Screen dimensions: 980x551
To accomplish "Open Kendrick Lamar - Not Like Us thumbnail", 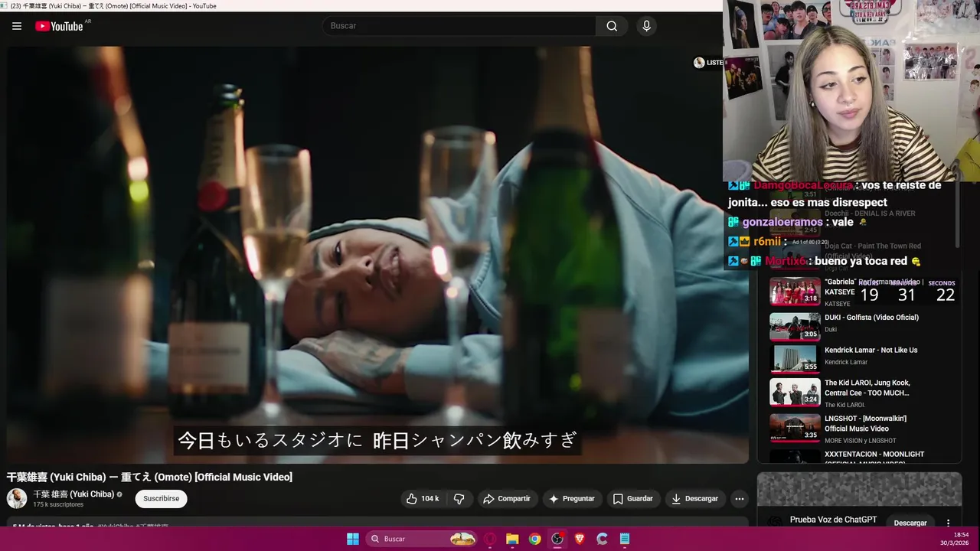I will pyautogui.click(x=795, y=359).
